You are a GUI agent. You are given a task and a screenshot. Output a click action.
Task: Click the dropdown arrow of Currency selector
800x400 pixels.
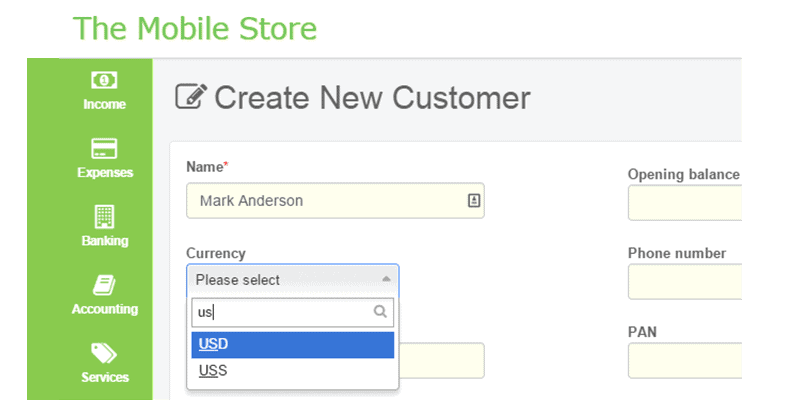386,279
